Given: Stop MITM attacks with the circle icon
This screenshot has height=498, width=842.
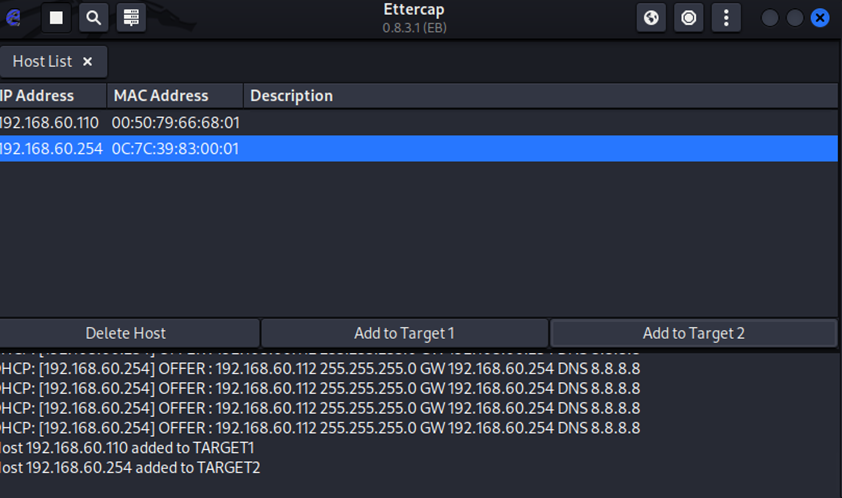Looking at the screenshot, I should point(688,18).
